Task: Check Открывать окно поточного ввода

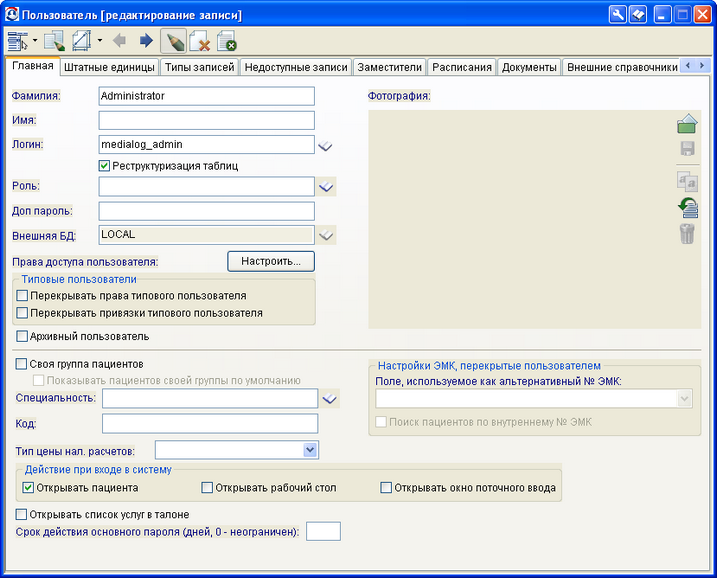Action: 386,488
